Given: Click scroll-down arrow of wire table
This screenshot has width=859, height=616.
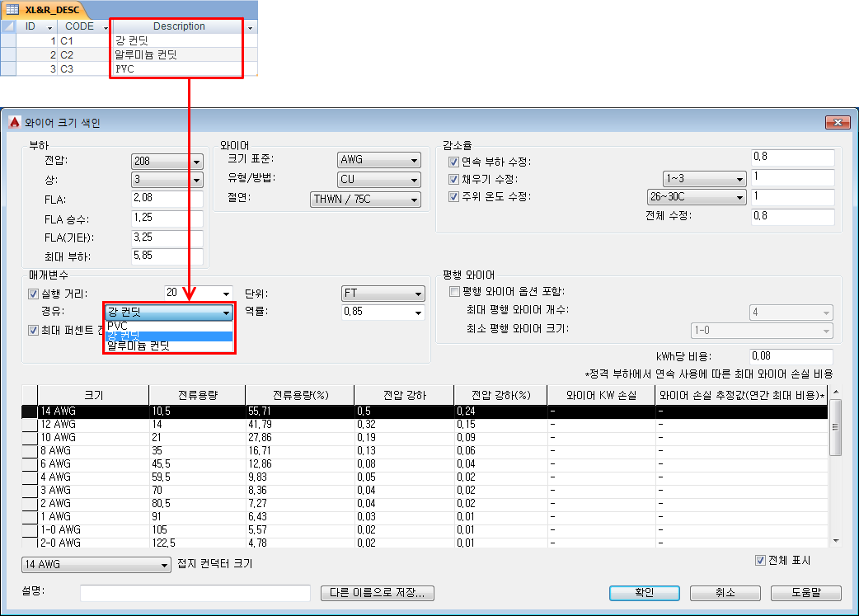Looking at the screenshot, I should pyautogui.click(x=835, y=541).
